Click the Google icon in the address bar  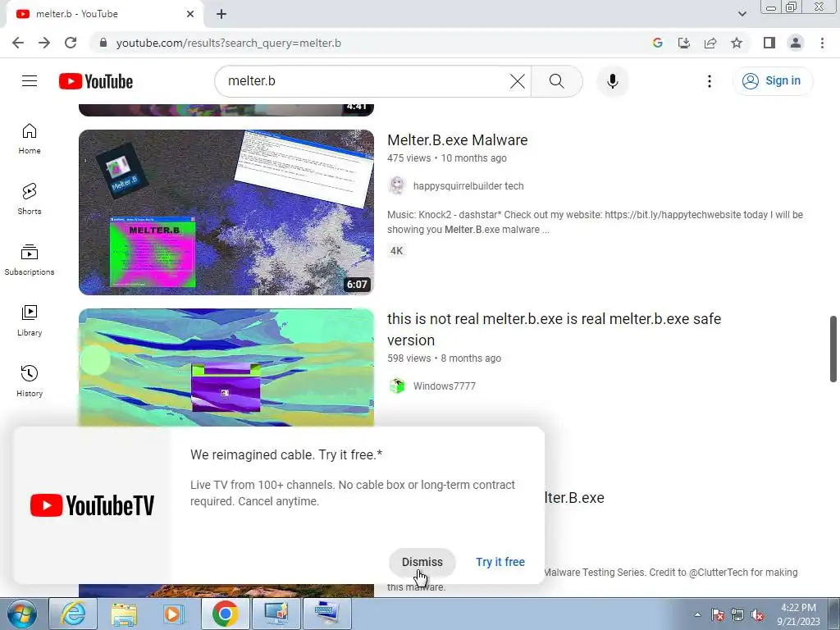point(657,43)
